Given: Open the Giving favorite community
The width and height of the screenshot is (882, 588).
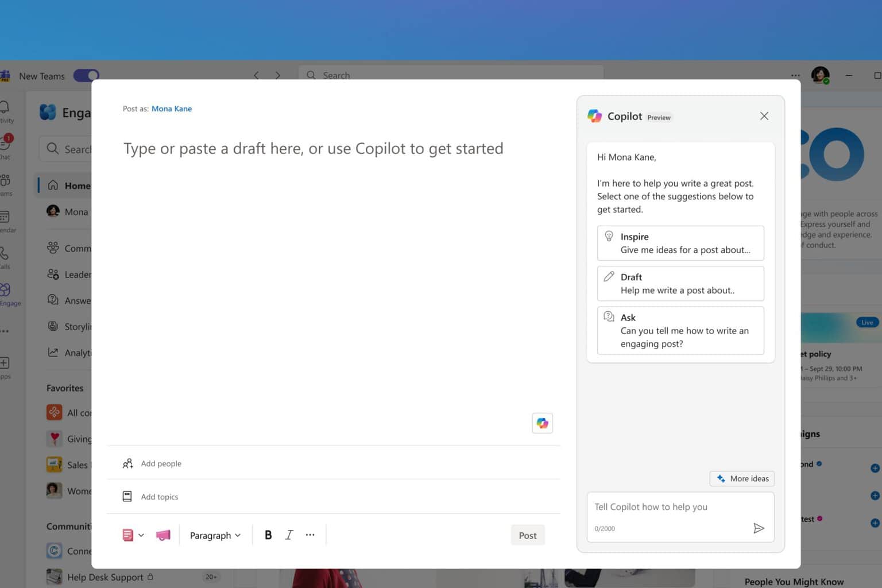Looking at the screenshot, I should click(69, 439).
